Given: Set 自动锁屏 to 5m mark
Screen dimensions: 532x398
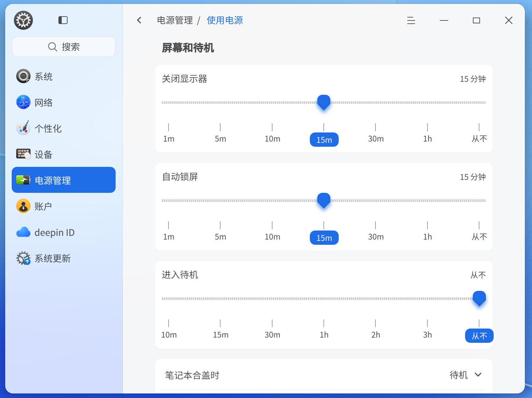Looking at the screenshot, I should tap(220, 237).
